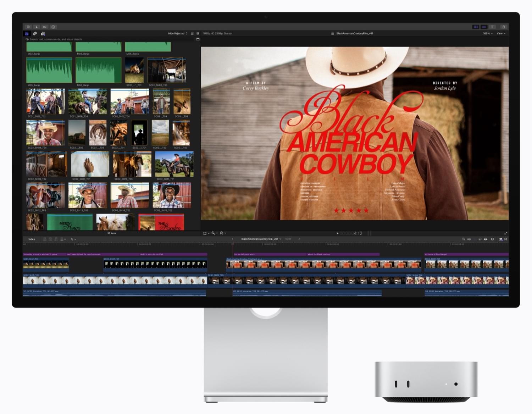Toggle the search filter window icon
The width and height of the screenshot is (532, 414).
tap(198, 39)
